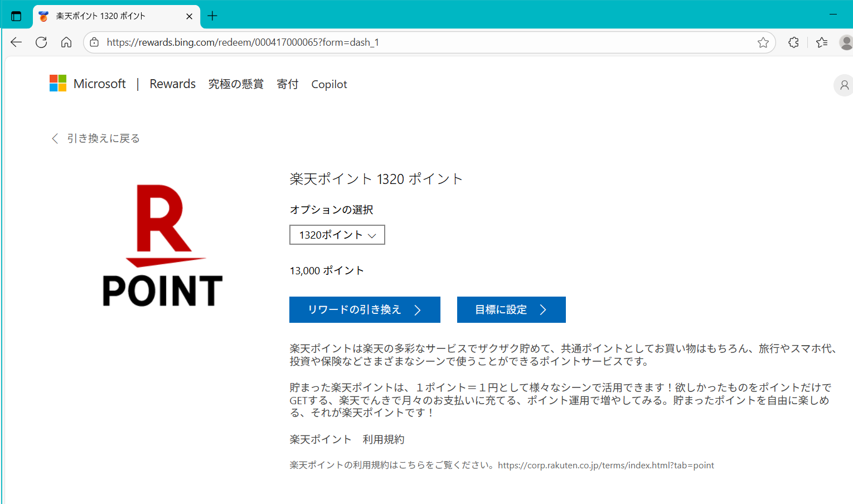Screen dimensions: 853x504
Task: Click the リワードの引き換え button
Action: tap(365, 309)
